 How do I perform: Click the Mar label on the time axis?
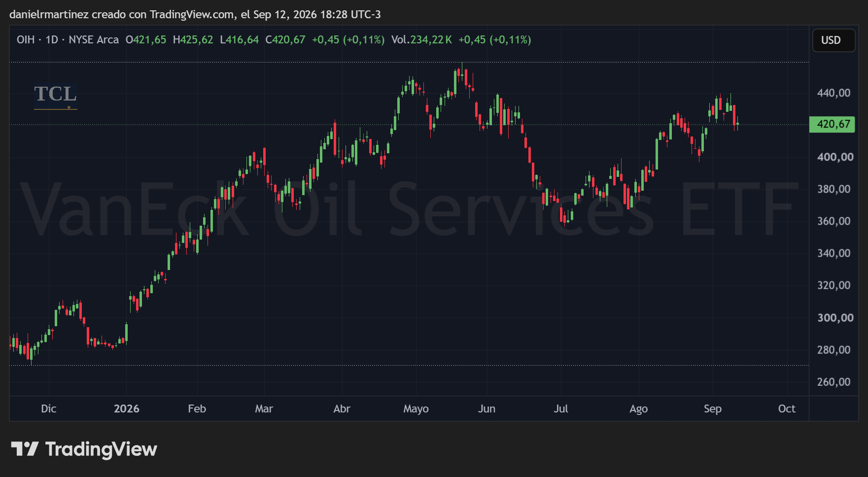[264, 409]
